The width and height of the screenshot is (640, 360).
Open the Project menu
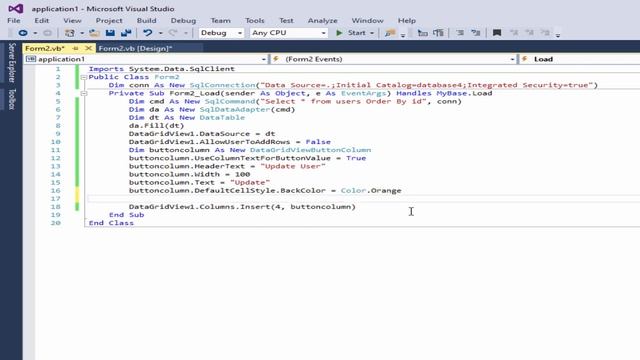click(x=109, y=20)
